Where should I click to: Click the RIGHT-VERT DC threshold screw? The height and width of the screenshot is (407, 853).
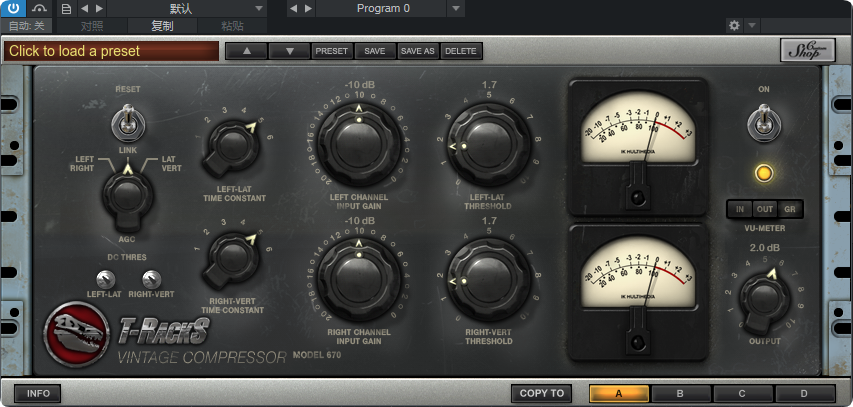tap(151, 280)
